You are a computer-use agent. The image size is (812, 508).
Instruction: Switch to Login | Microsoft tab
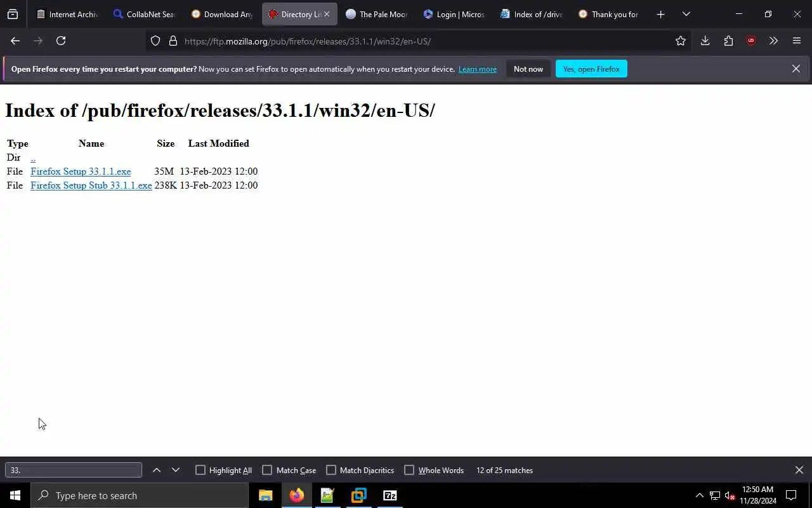pos(454,14)
